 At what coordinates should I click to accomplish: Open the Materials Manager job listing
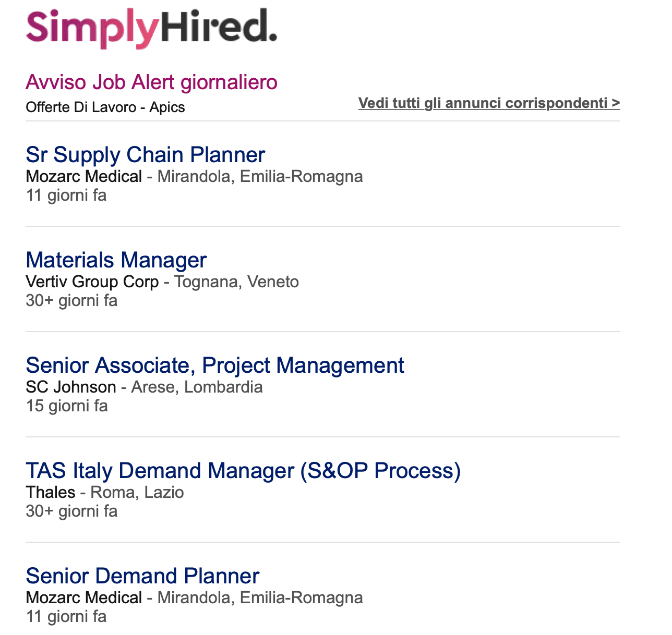116,260
